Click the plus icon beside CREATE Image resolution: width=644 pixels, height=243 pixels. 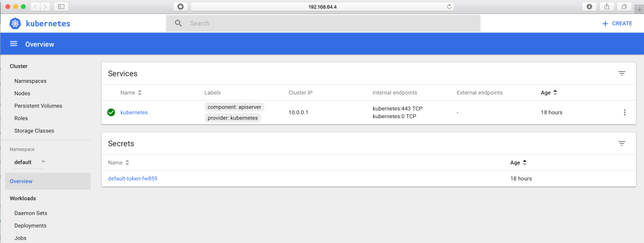605,24
